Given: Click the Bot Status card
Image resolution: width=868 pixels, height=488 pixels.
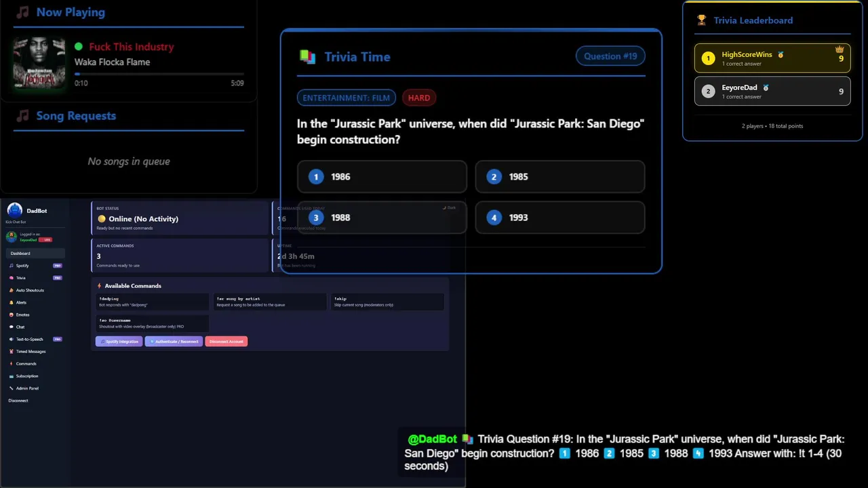Looking at the screenshot, I should [x=180, y=218].
